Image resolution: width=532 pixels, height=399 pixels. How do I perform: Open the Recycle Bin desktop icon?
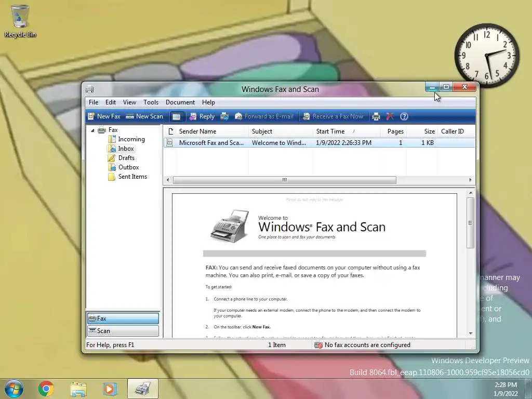point(20,21)
